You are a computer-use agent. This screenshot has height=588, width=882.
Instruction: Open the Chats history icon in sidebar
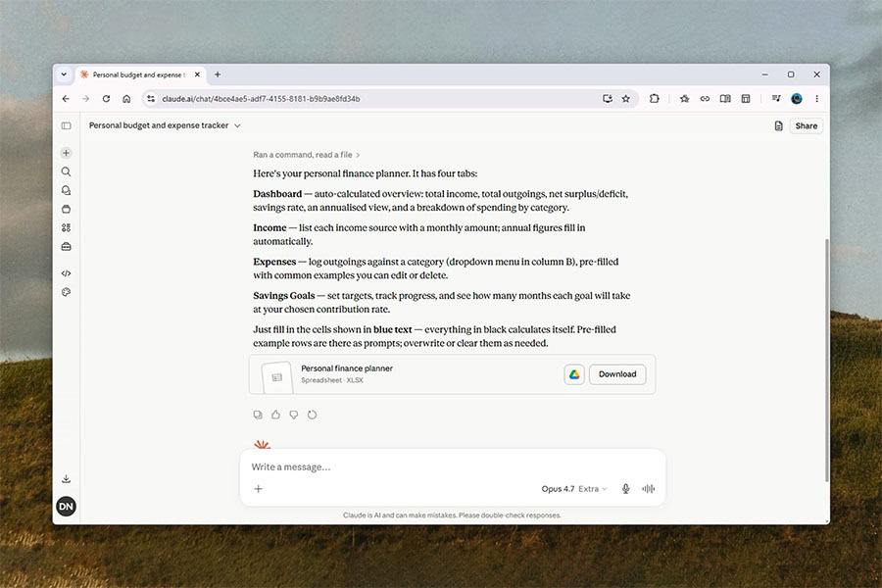pos(66,190)
